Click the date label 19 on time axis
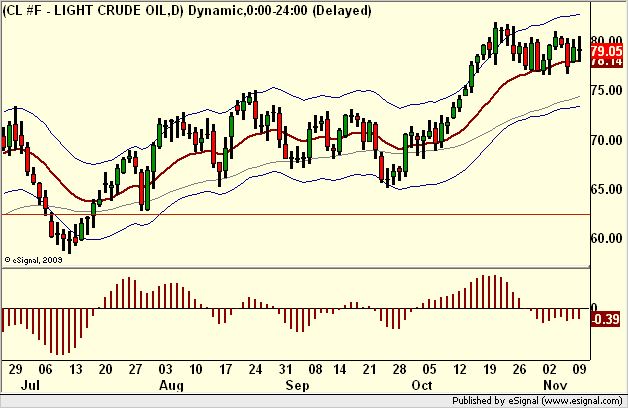Image resolution: width=628 pixels, height=408 pixels. coord(489,369)
